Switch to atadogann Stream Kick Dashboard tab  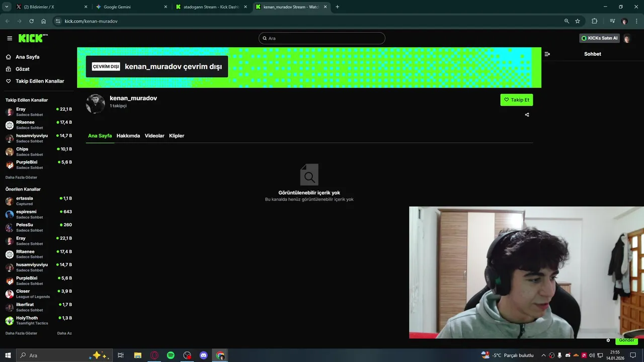point(211,7)
